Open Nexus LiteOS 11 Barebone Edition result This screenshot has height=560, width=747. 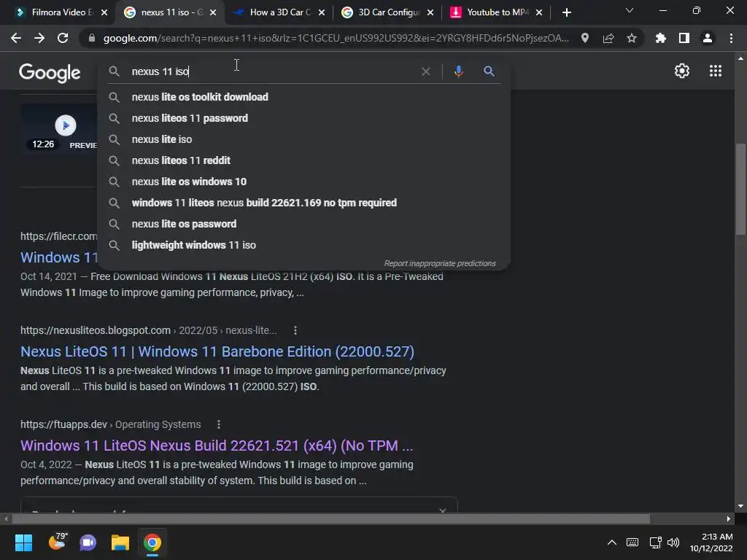tap(217, 351)
